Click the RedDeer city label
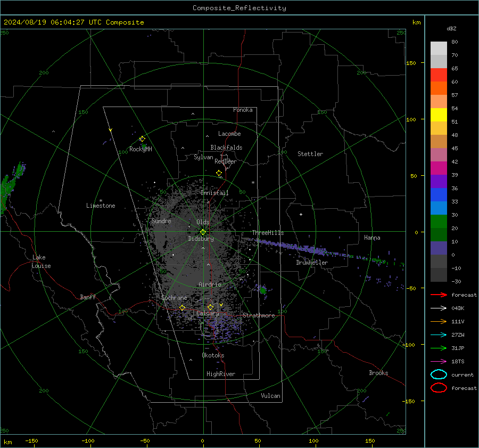479x448 pixels. [226, 161]
